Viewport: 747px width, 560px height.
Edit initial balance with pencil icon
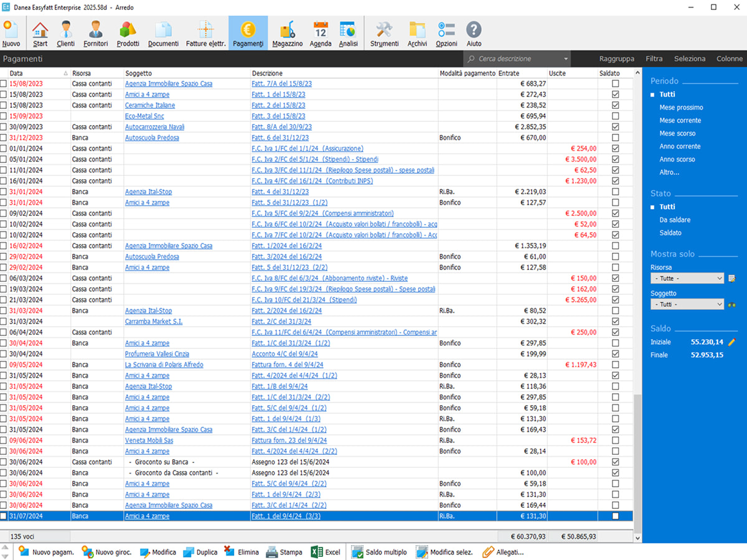click(732, 342)
